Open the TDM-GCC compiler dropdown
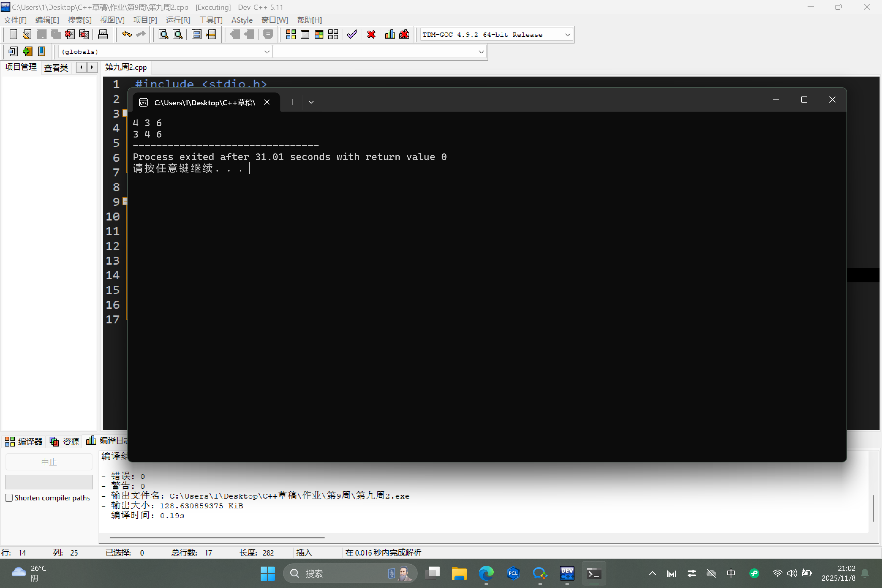 pyautogui.click(x=567, y=35)
